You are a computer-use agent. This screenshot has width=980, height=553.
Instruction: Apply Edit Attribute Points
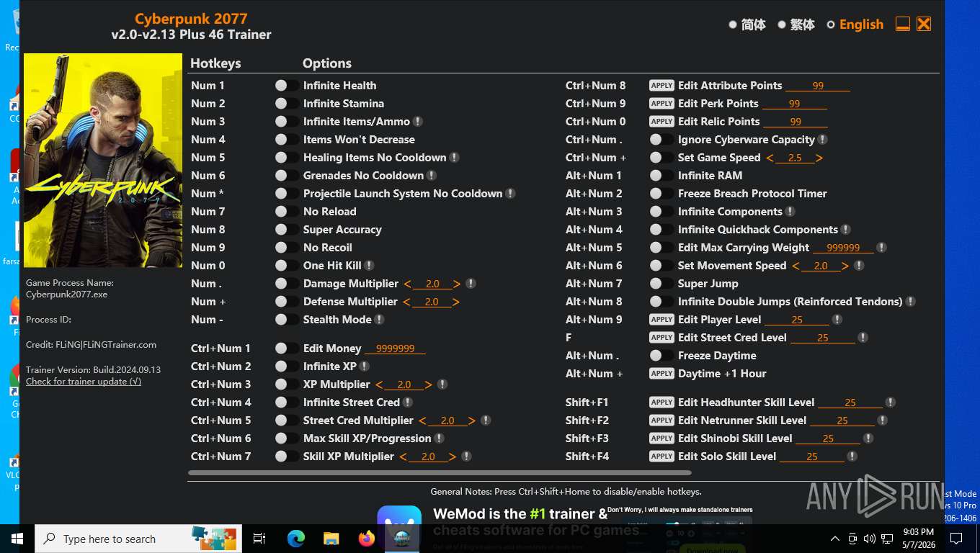click(x=661, y=85)
